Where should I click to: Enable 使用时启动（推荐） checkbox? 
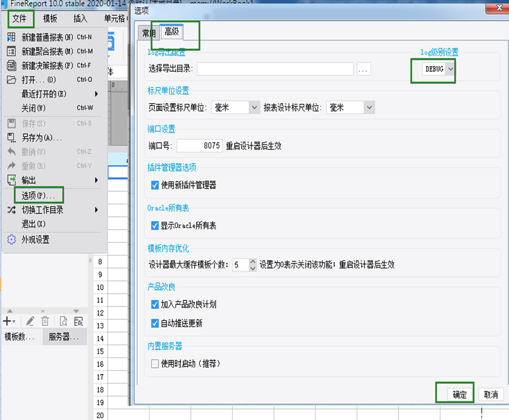tap(155, 364)
